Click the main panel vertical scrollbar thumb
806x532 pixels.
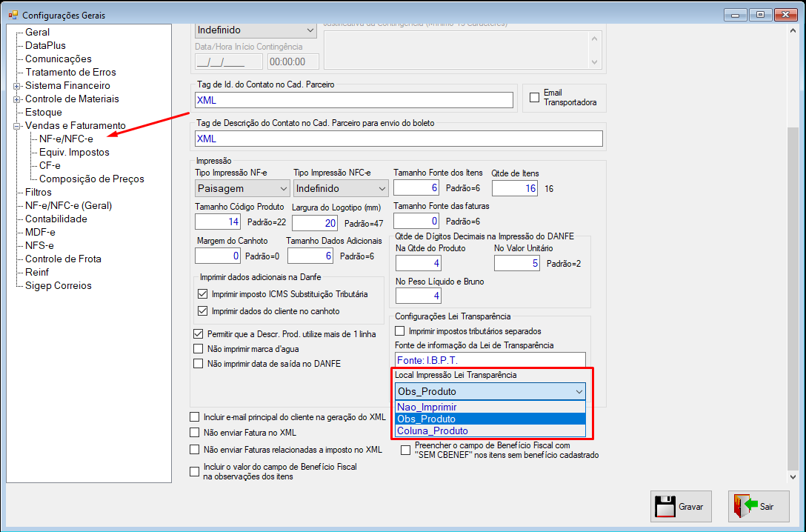[793, 298]
